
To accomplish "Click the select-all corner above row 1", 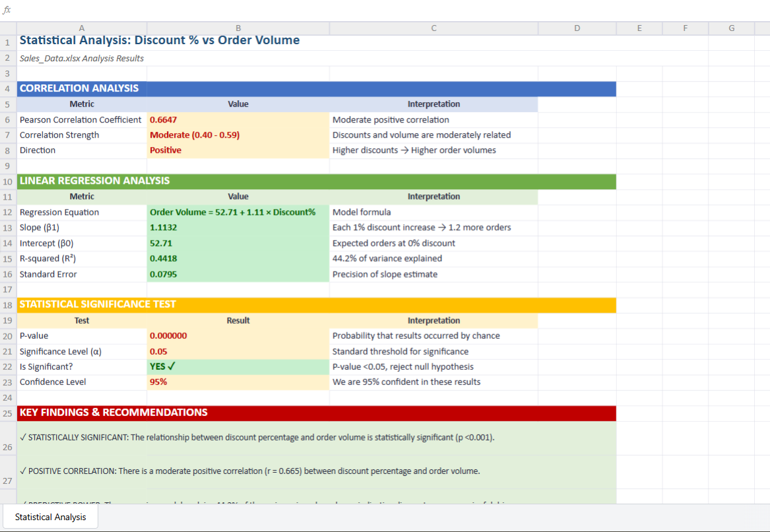I will pyautogui.click(x=7, y=28).
